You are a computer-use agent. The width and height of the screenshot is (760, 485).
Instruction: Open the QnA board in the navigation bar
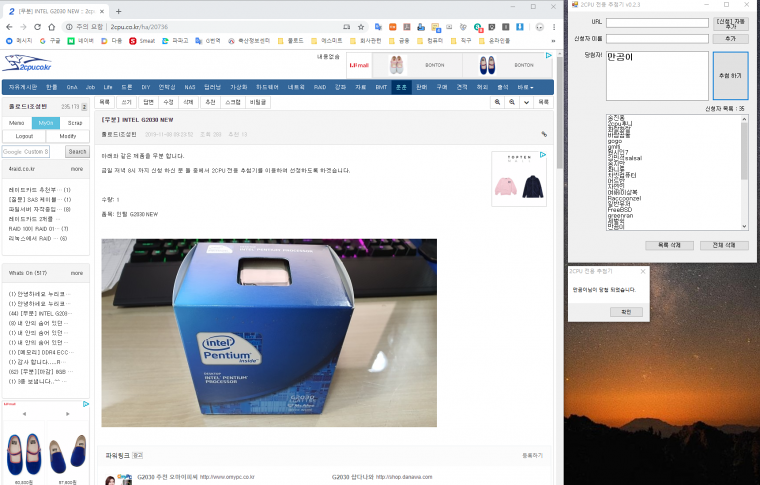tap(72, 87)
